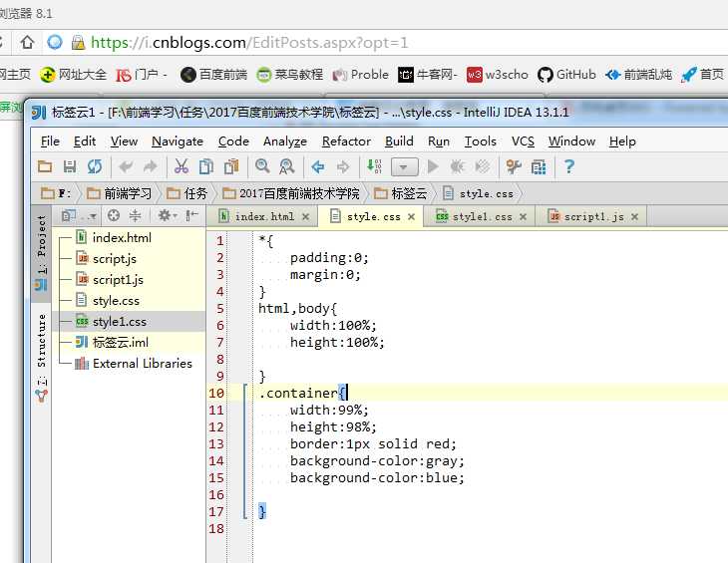The height and width of the screenshot is (563, 728).
Task: Open the project view selector dropdown
Action: point(79,216)
